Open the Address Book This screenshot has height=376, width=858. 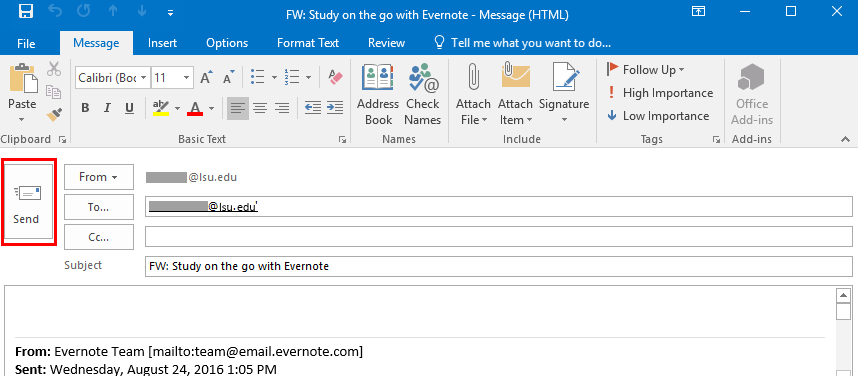coord(378,94)
